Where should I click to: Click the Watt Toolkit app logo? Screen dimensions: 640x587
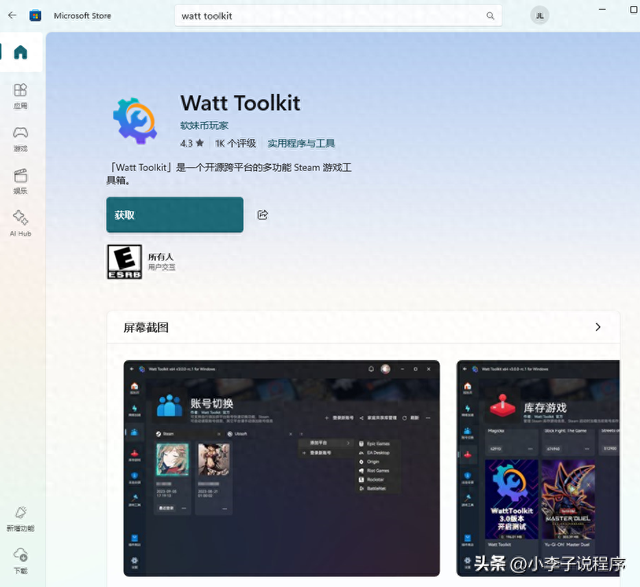pyautogui.click(x=135, y=121)
